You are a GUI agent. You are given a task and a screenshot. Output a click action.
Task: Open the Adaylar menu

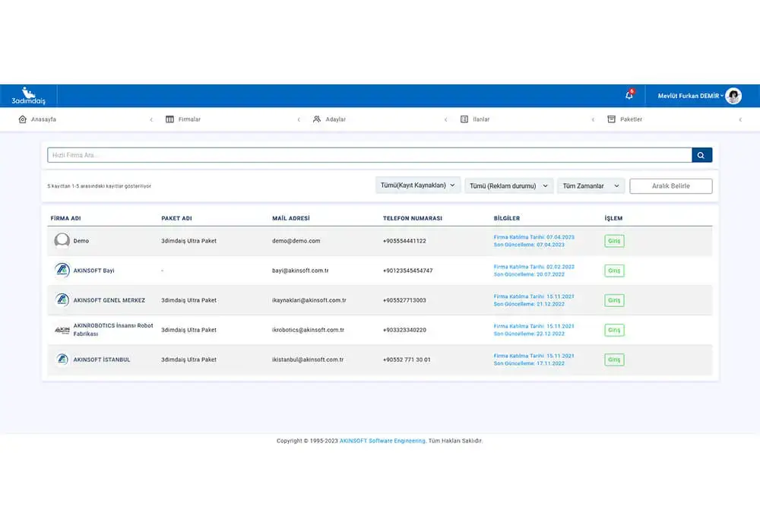(335, 119)
